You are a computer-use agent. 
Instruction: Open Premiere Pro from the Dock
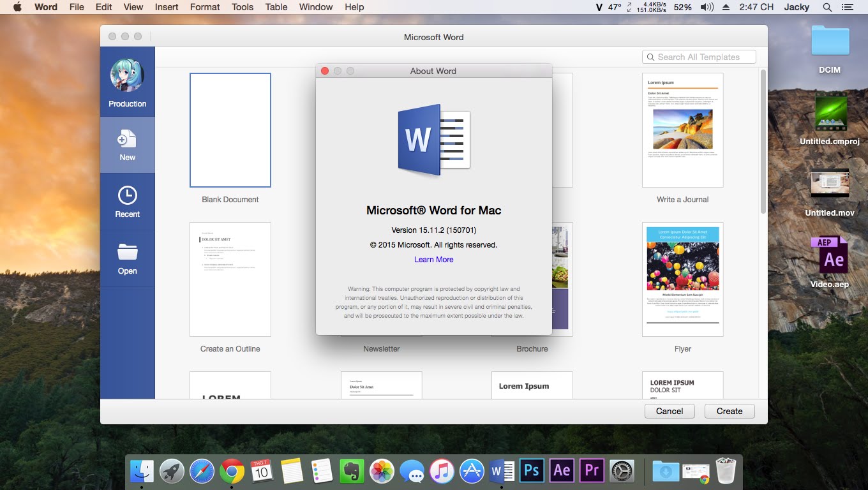[591, 471]
